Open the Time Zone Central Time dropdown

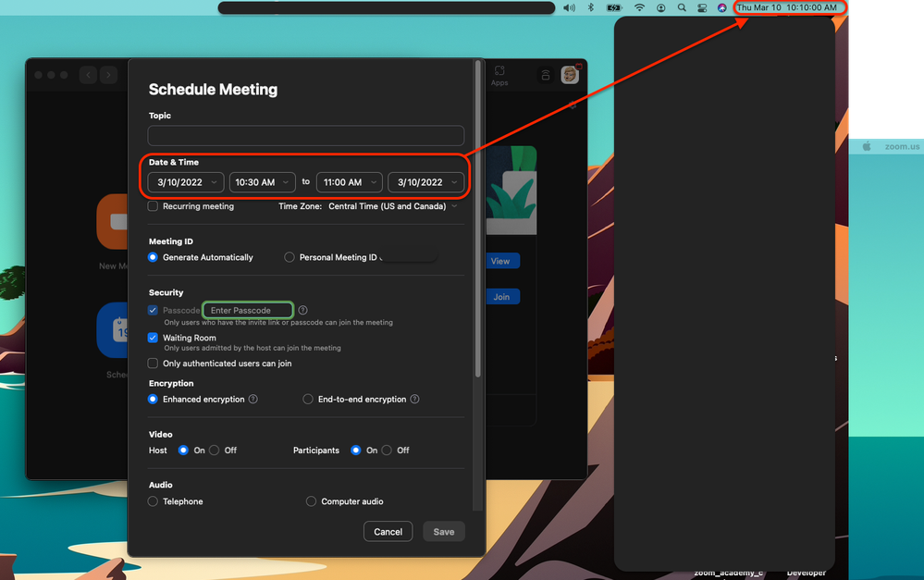tap(392, 206)
